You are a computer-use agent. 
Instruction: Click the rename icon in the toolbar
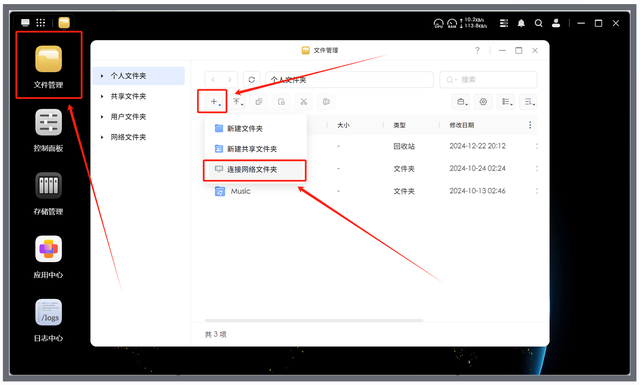click(x=326, y=102)
